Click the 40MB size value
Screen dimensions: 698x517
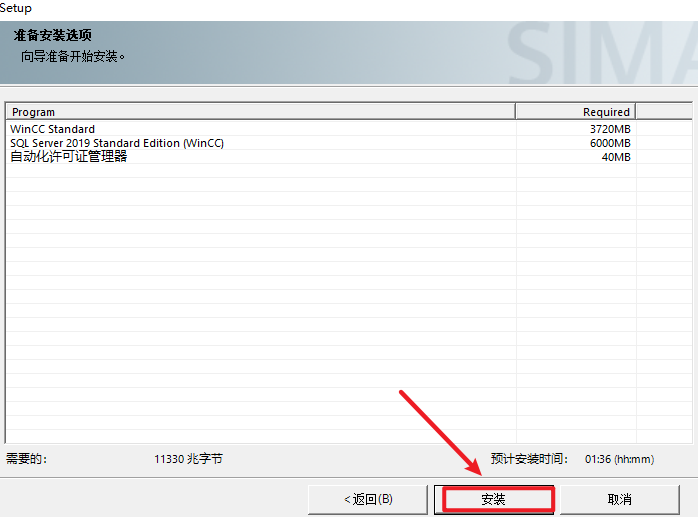616,157
